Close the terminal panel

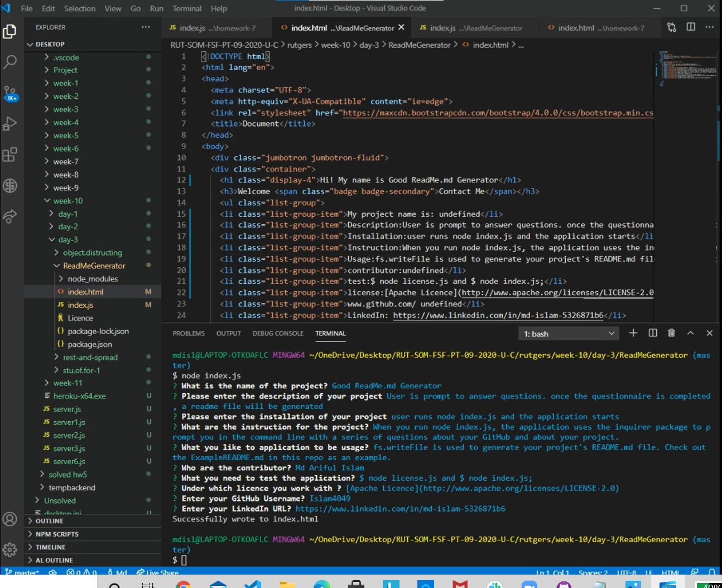tap(710, 333)
